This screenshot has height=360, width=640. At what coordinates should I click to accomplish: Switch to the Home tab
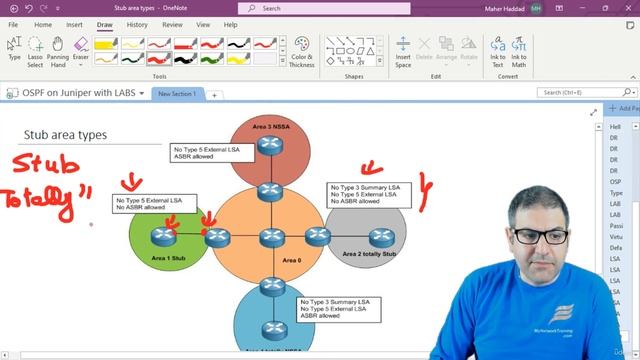pos(43,25)
